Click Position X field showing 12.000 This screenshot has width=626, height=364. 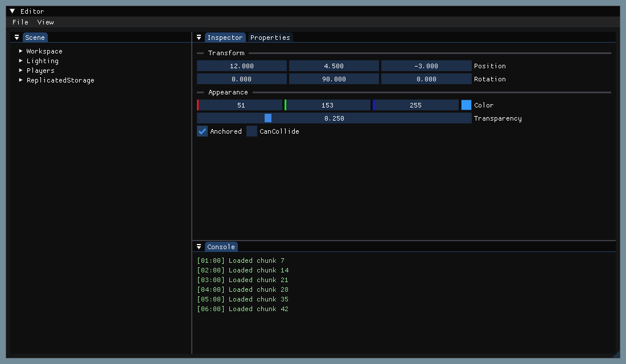(x=242, y=66)
